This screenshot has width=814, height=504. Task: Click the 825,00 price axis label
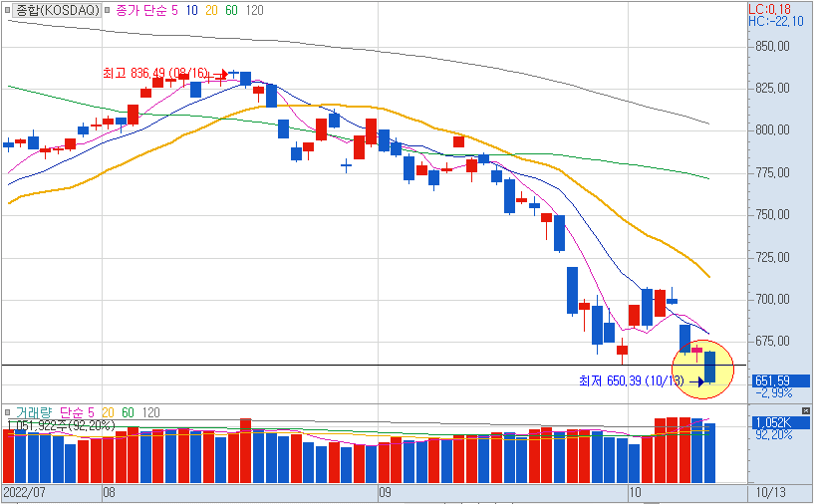[x=772, y=89]
